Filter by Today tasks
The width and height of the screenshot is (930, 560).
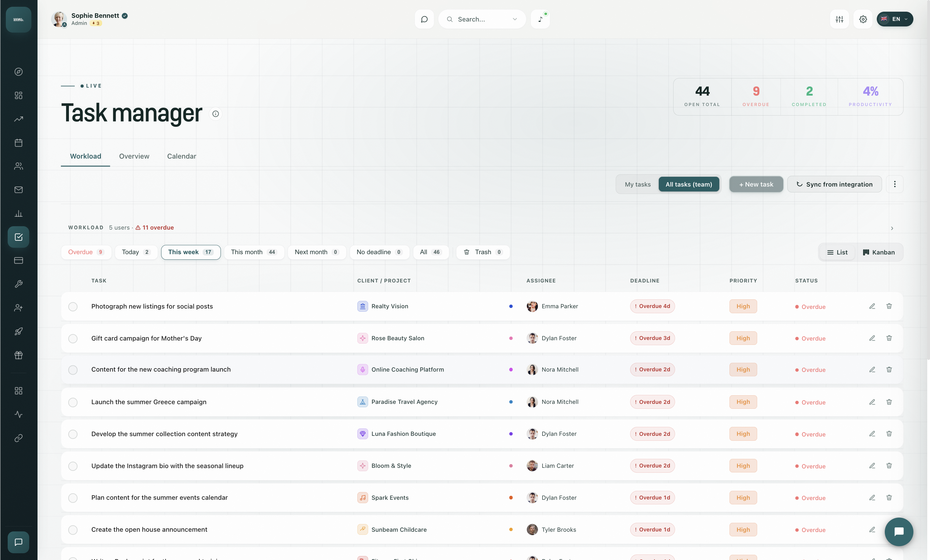(x=136, y=252)
